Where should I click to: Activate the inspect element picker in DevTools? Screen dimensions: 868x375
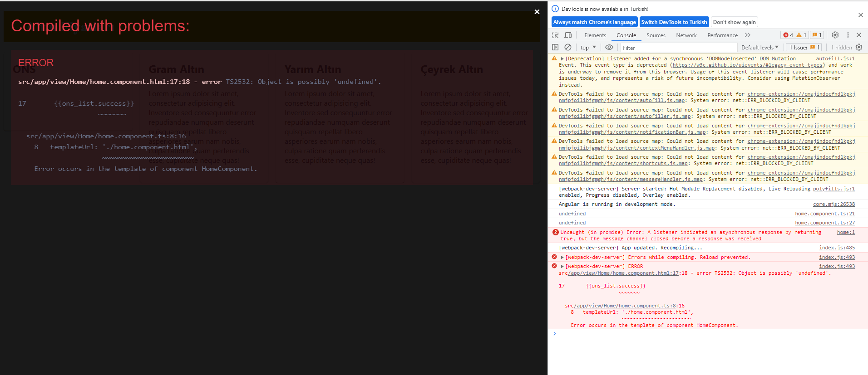coord(555,35)
